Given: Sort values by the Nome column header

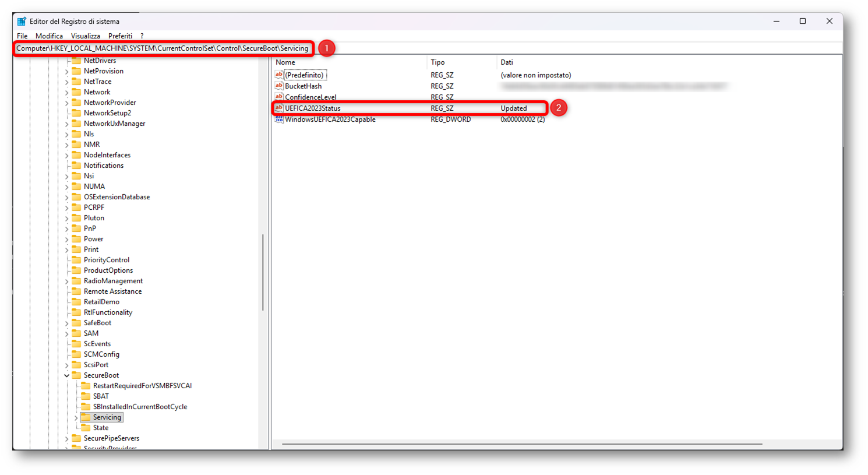Looking at the screenshot, I should pos(350,62).
